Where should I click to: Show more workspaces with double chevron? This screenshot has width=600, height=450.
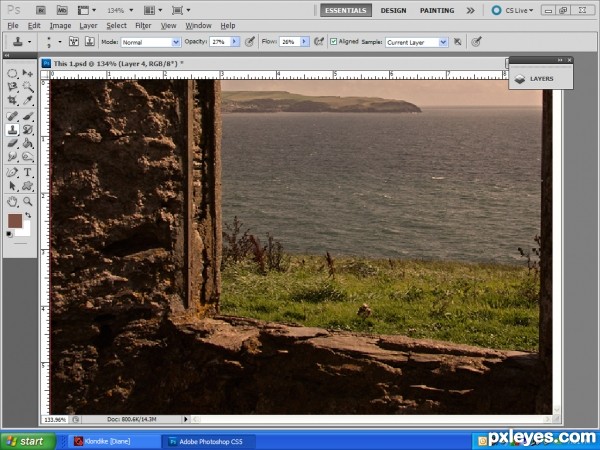[x=470, y=11]
